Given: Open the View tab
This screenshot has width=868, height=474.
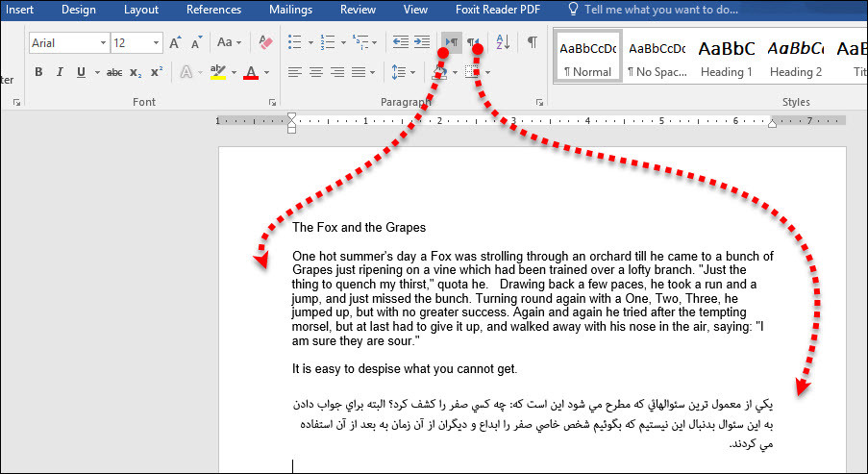Looking at the screenshot, I should tap(415, 10).
